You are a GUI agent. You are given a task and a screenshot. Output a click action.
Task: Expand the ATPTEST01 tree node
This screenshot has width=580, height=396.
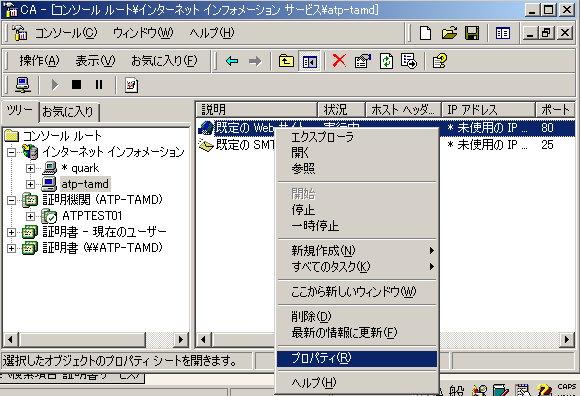pos(30,216)
